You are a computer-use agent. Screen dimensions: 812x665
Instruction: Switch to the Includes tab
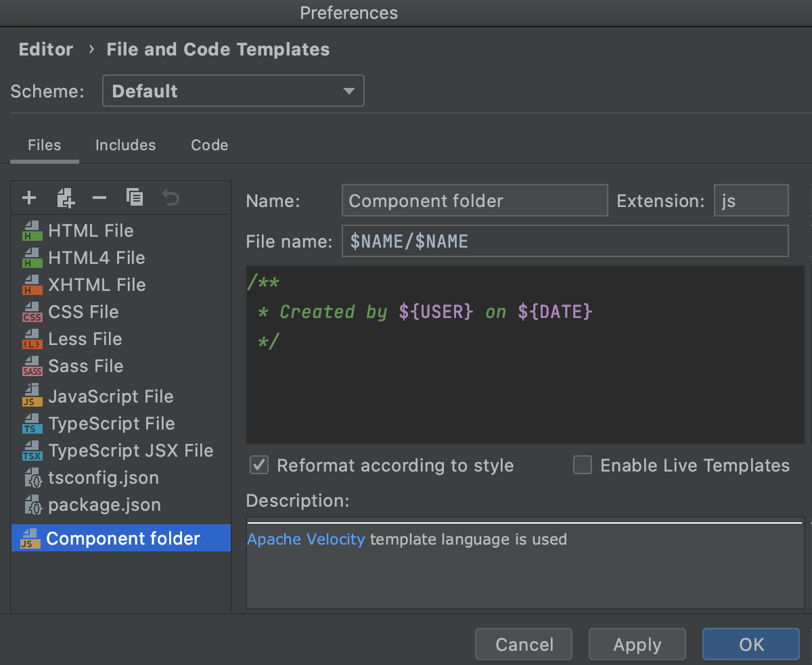point(125,145)
